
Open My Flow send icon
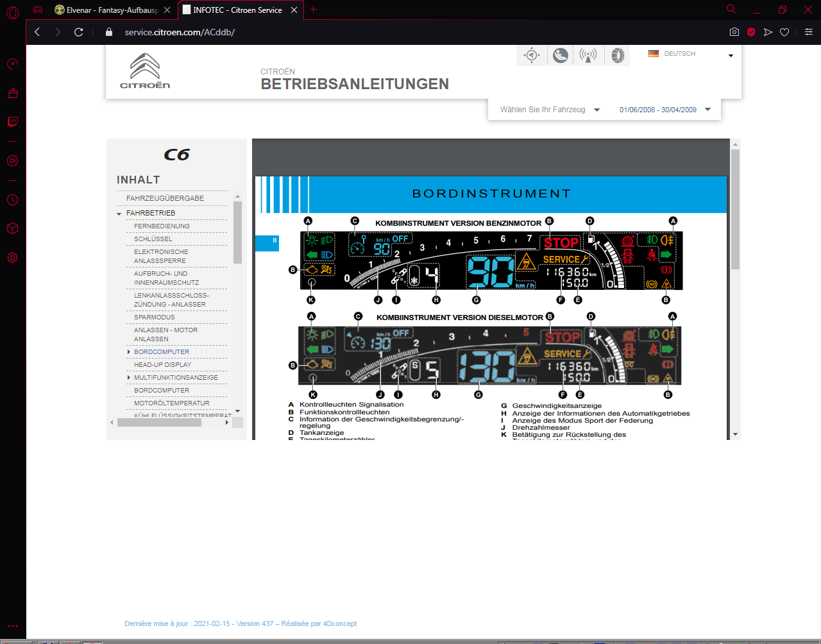(768, 32)
